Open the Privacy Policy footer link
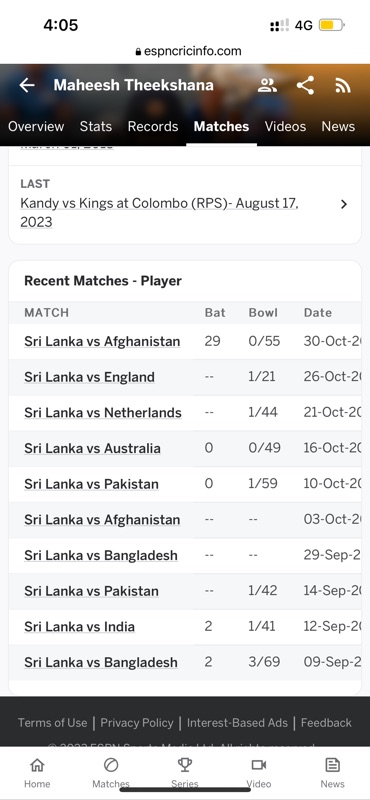Screen dimensions: 370x800 (x=137, y=723)
